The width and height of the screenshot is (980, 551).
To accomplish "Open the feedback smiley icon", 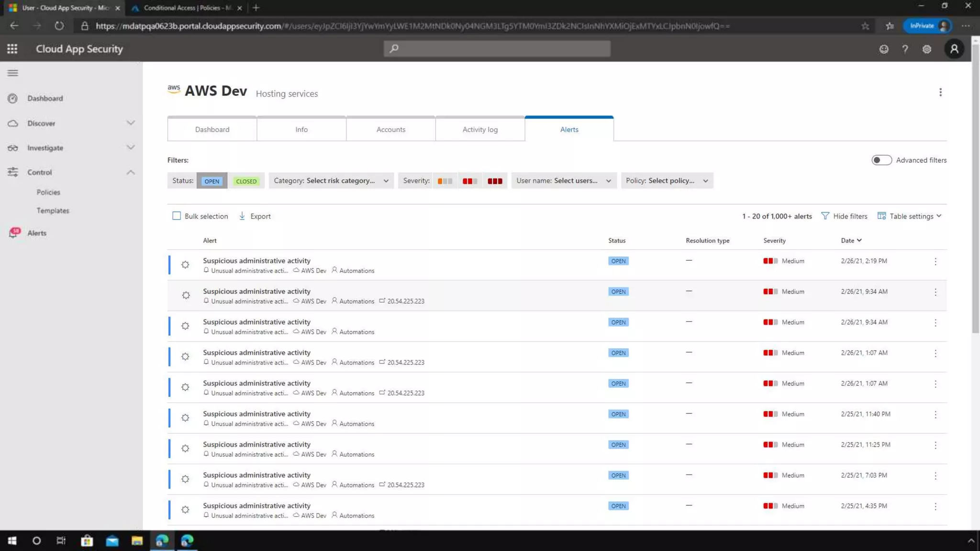I will tap(884, 49).
